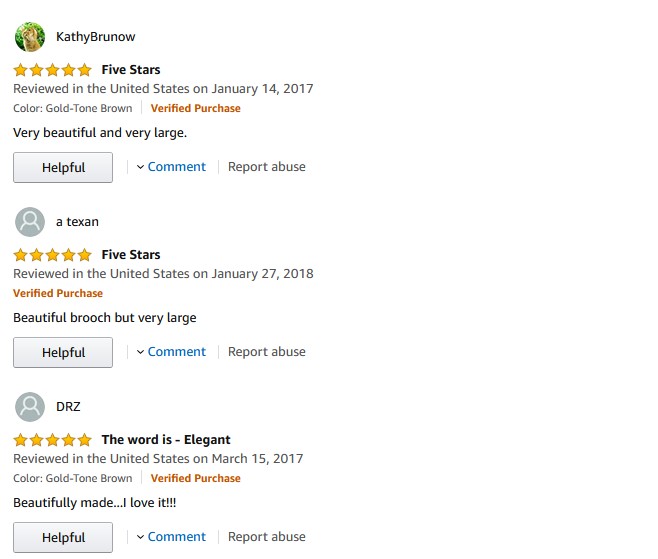Screen dimensions: 658x559
Task: Open the KathyBrunow profile name link
Action: [96, 37]
